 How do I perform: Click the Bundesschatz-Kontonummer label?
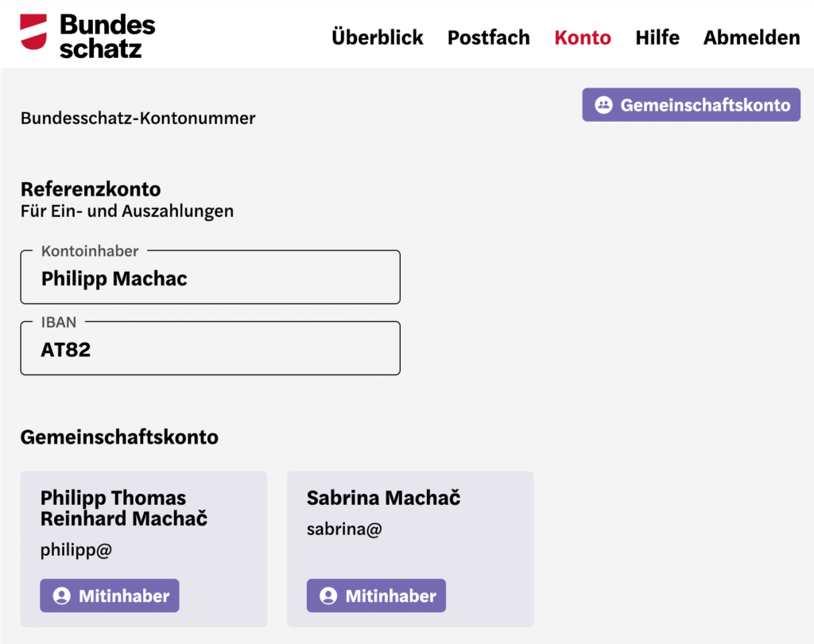click(138, 118)
